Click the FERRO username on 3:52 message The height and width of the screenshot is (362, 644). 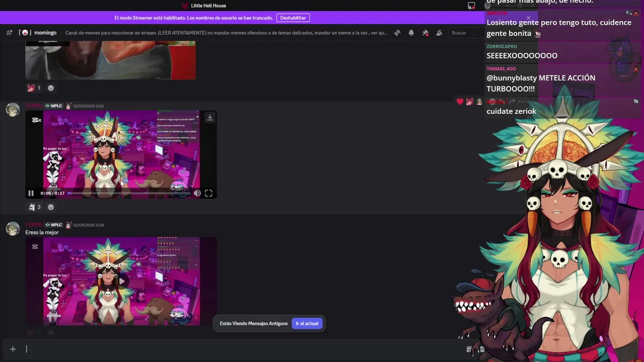tap(34, 106)
